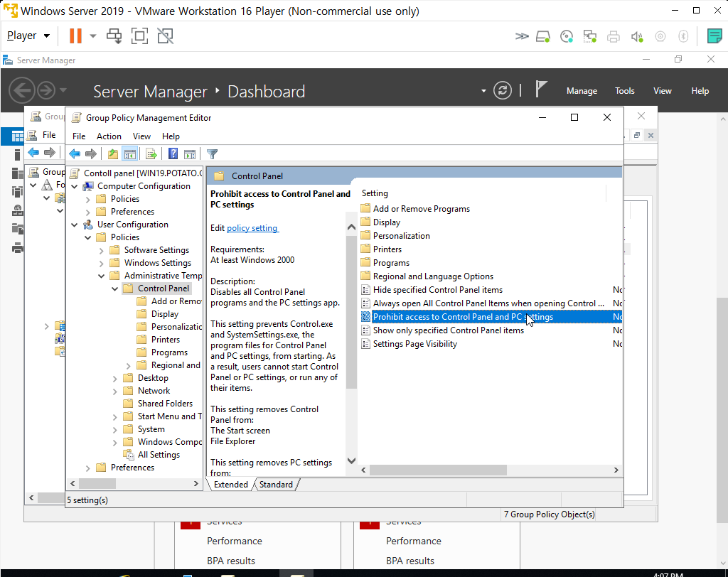The width and height of the screenshot is (728, 577).
Task: Collapse the User Configuration node
Action: click(x=74, y=225)
